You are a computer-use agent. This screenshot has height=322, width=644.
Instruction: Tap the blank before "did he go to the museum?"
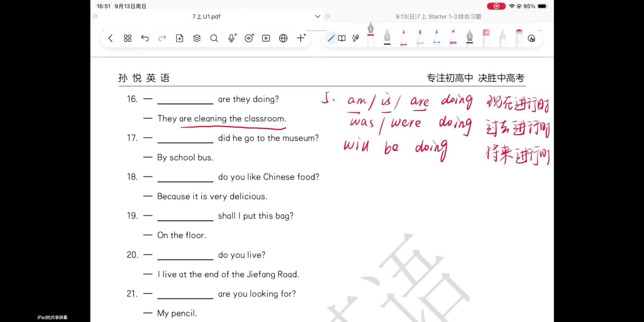click(x=185, y=139)
